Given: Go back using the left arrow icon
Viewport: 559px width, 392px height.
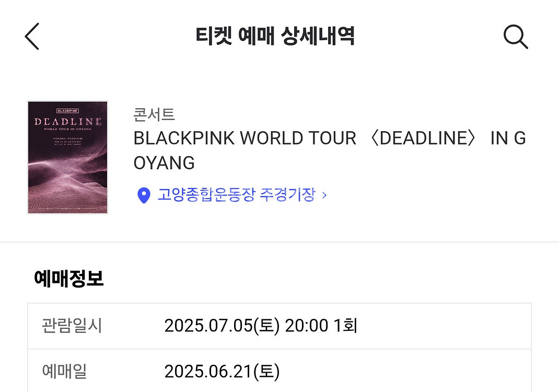Looking at the screenshot, I should (x=32, y=37).
